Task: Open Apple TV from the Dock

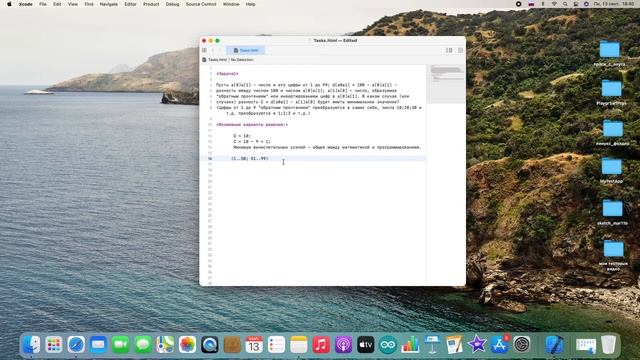Action: [x=366, y=345]
